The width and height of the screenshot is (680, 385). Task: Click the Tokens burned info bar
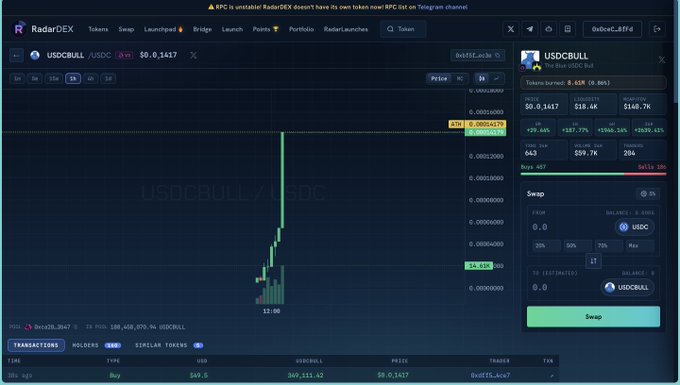click(x=593, y=83)
